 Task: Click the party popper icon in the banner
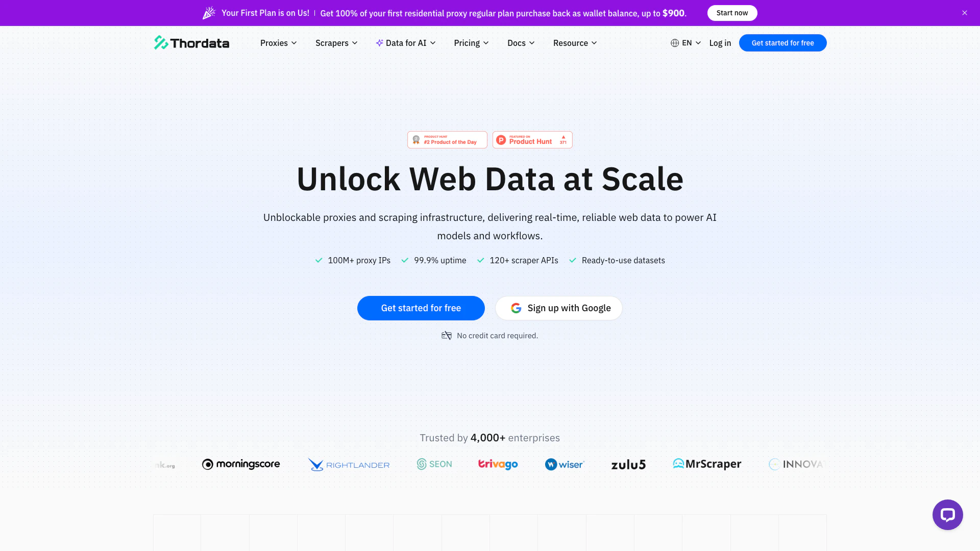209,13
